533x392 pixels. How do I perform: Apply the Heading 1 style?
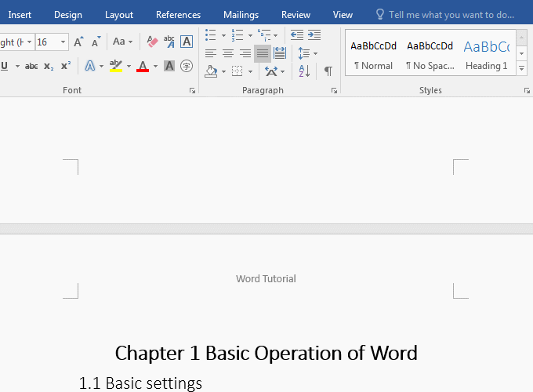point(486,54)
